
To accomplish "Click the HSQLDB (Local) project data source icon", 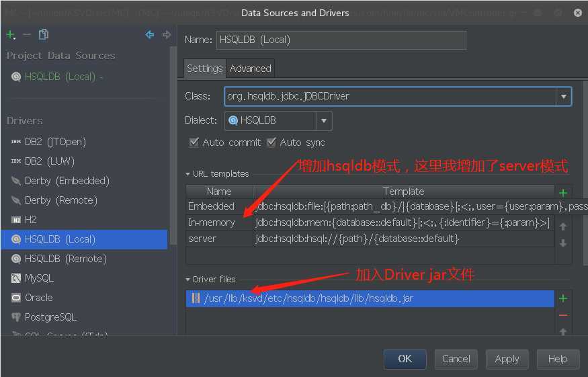I will click(15, 77).
